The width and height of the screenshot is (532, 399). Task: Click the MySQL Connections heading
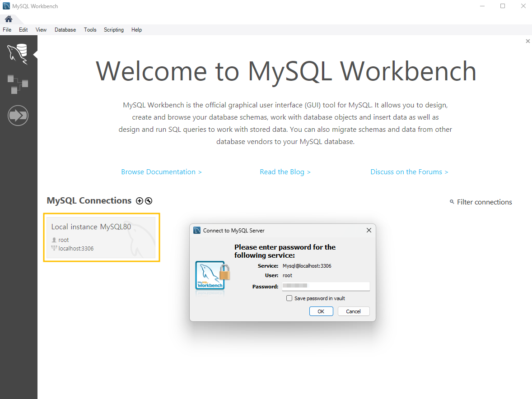(89, 201)
